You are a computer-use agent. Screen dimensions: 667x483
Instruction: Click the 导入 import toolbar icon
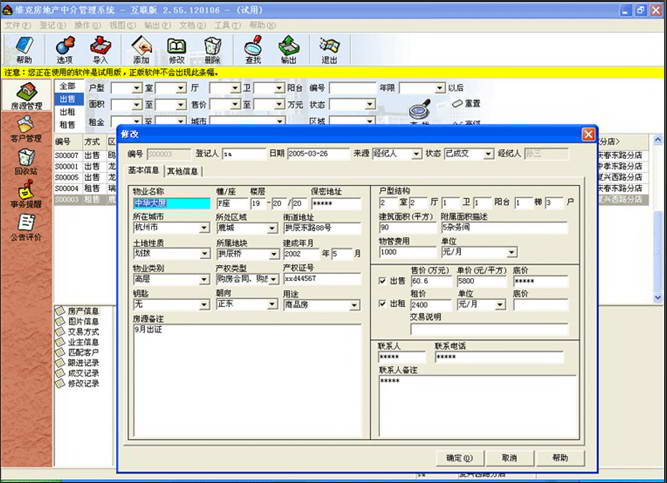[x=100, y=49]
